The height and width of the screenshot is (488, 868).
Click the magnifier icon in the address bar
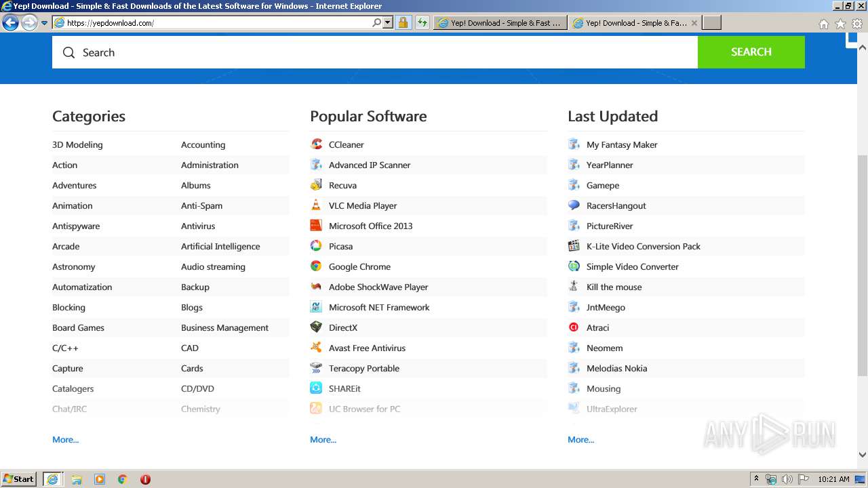coord(376,22)
